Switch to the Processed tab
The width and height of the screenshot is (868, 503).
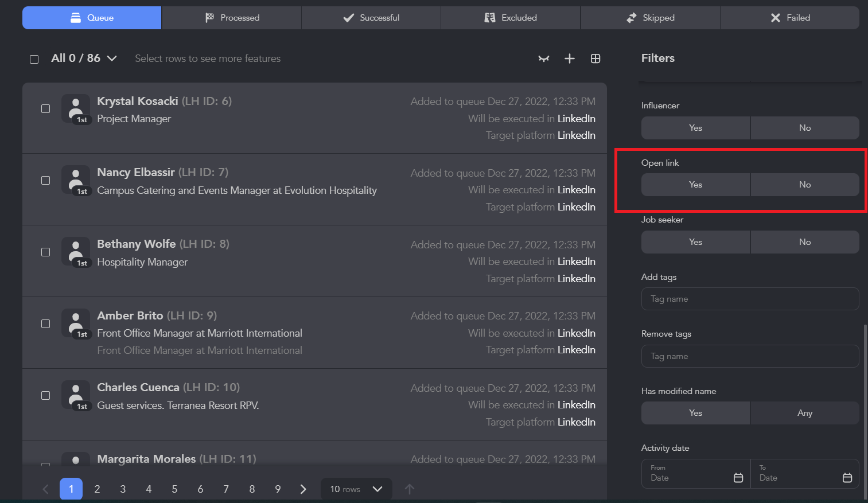(x=232, y=18)
